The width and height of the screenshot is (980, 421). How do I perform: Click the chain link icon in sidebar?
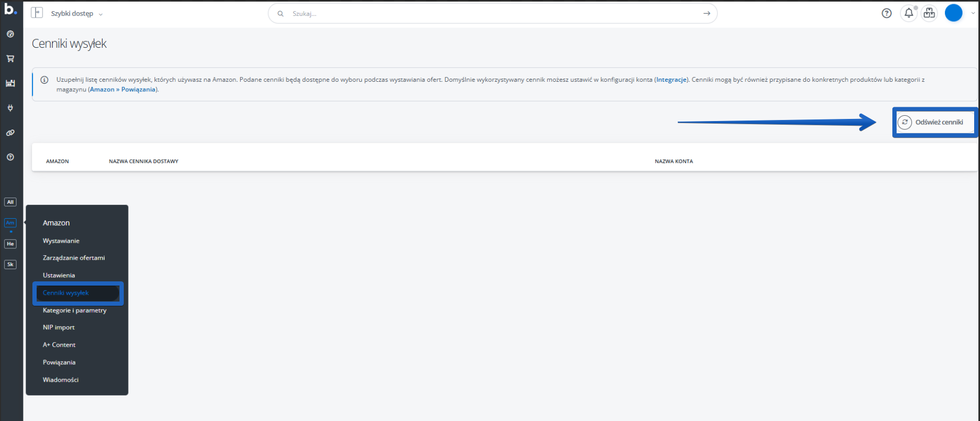pos(10,133)
